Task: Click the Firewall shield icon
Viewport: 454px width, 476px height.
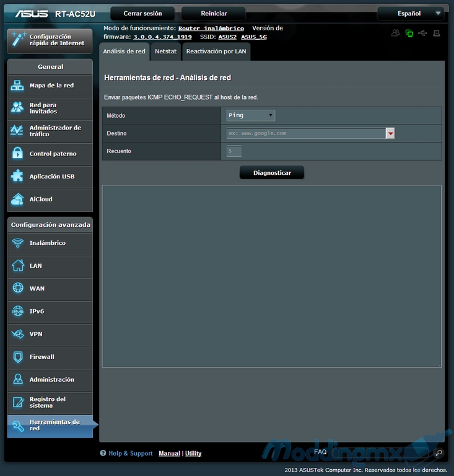Action: pyautogui.click(x=18, y=357)
